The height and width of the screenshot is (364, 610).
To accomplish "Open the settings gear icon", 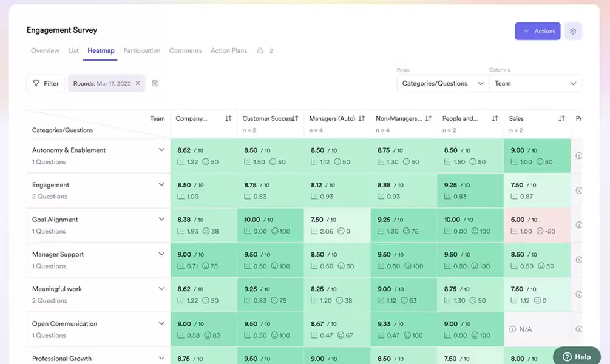I will click(573, 31).
